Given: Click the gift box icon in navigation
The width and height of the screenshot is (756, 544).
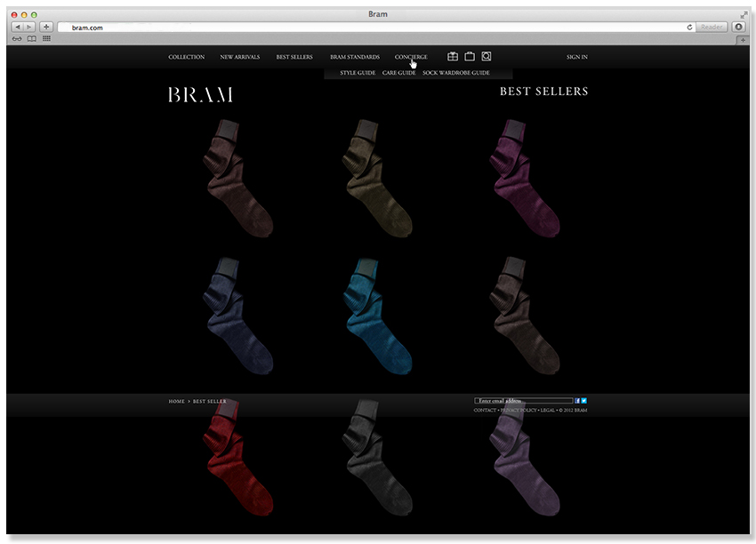Looking at the screenshot, I should point(452,56).
